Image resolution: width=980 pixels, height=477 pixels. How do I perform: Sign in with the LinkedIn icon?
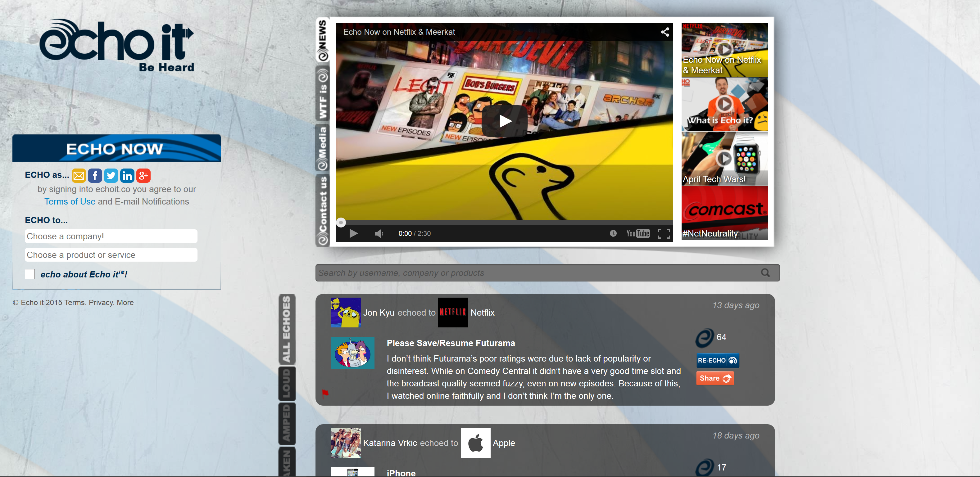[127, 176]
